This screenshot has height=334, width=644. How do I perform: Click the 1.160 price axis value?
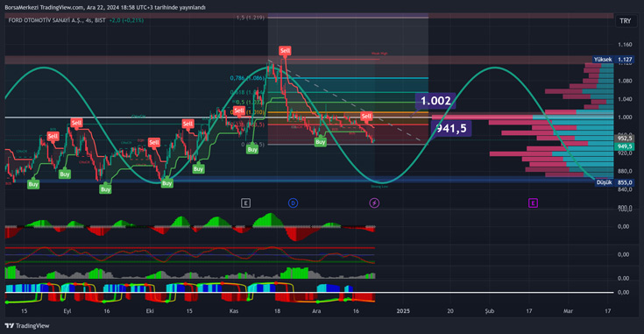(x=625, y=45)
